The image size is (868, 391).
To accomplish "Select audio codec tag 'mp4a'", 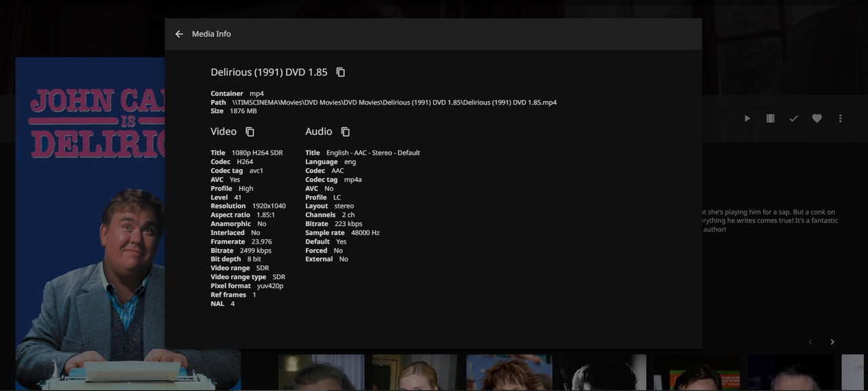I will click(353, 180).
